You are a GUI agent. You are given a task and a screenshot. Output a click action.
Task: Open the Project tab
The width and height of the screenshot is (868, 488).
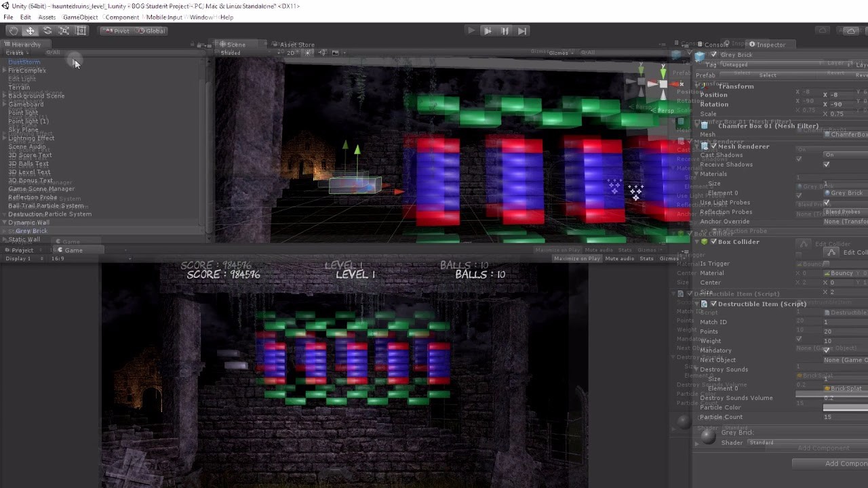click(19, 250)
